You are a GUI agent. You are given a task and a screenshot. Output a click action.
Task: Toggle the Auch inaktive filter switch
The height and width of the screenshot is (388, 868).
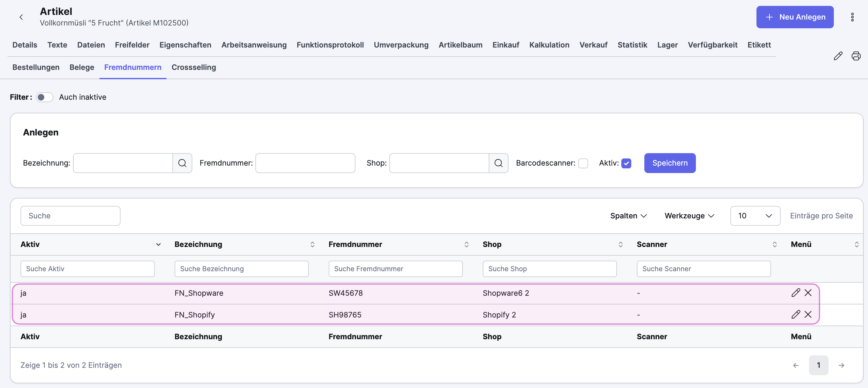point(44,97)
